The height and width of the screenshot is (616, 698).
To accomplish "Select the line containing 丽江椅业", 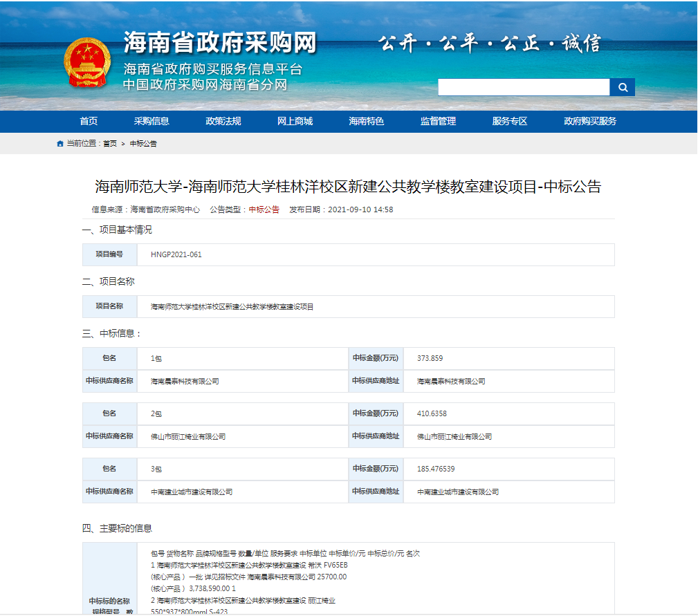I will (x=243, y=601).
